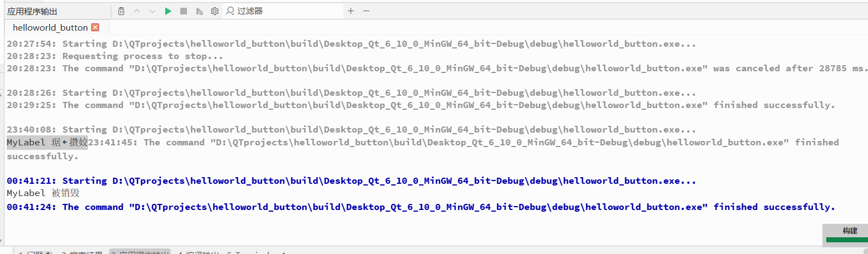This screenshot has height=254, width=868.
Task: Click the 'Requesting process to stop...' line
Action: [x=115, y=56]
